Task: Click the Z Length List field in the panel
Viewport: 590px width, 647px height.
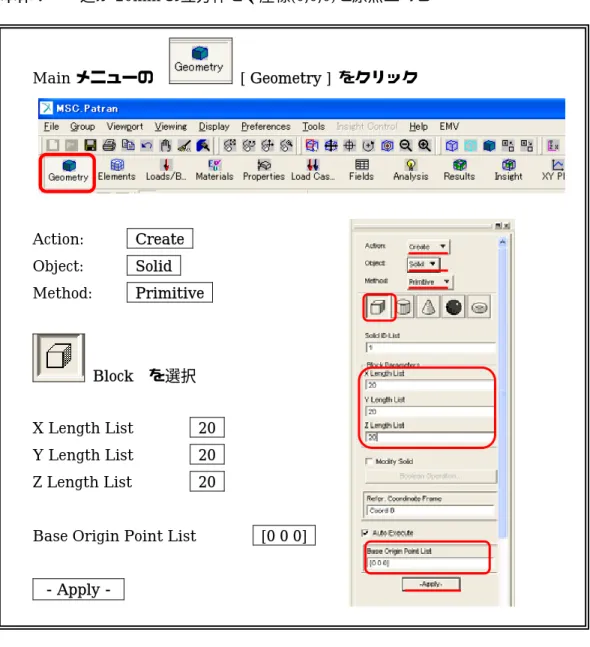Action: pyautogui.click(x=429, y=437)
